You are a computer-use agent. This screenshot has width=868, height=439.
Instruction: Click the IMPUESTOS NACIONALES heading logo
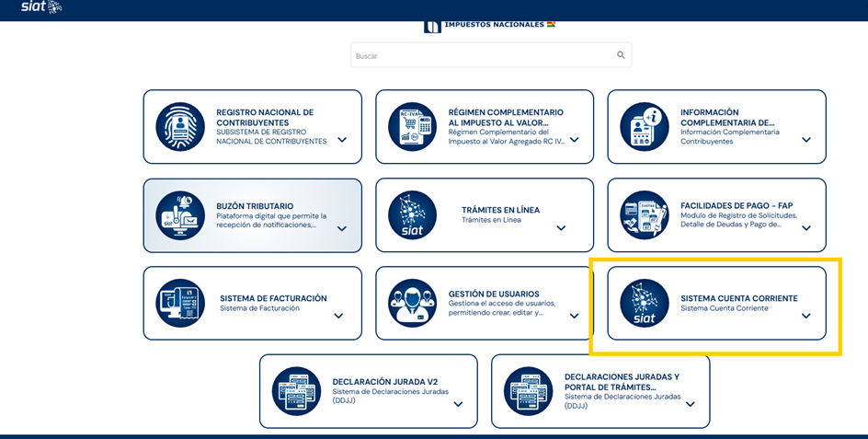(489, 26)
